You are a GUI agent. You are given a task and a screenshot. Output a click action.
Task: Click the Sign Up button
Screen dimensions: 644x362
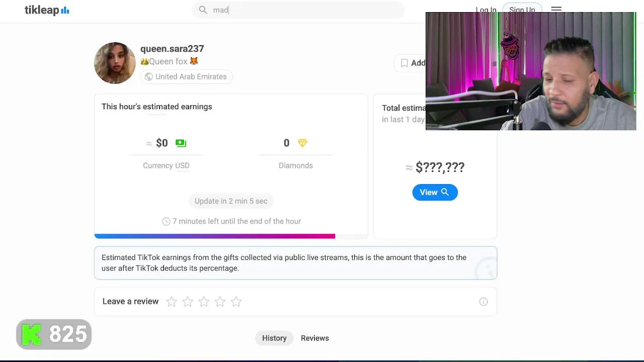522,10
